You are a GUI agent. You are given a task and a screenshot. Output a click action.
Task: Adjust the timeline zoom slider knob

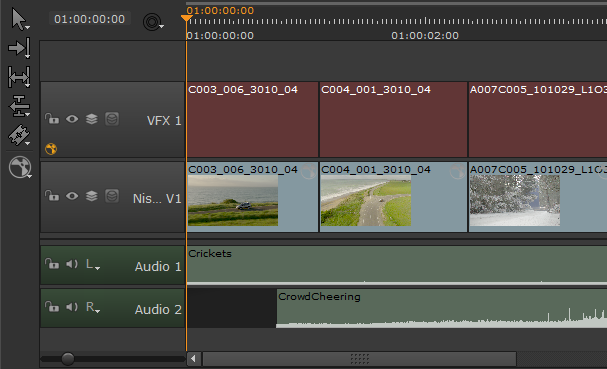(68, 359)
